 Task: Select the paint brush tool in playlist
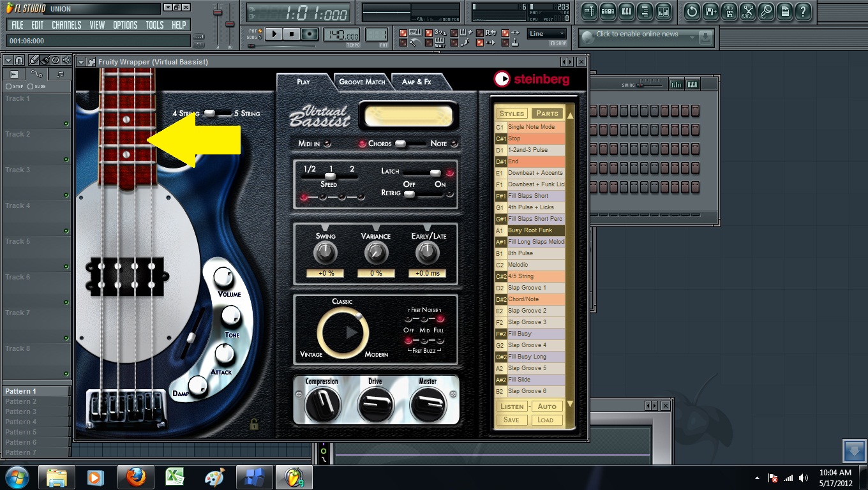[44, 61]
